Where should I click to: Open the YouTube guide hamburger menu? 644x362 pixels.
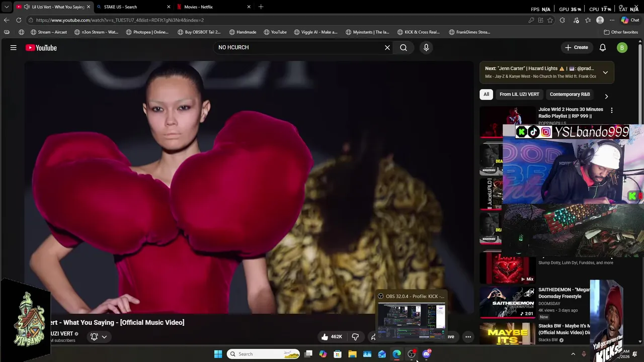coord(14,48)
